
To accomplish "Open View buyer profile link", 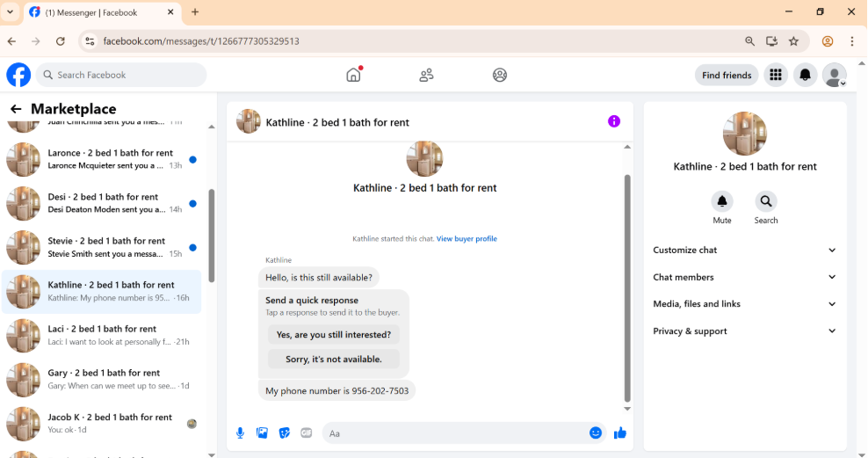I will click(467, 239).
